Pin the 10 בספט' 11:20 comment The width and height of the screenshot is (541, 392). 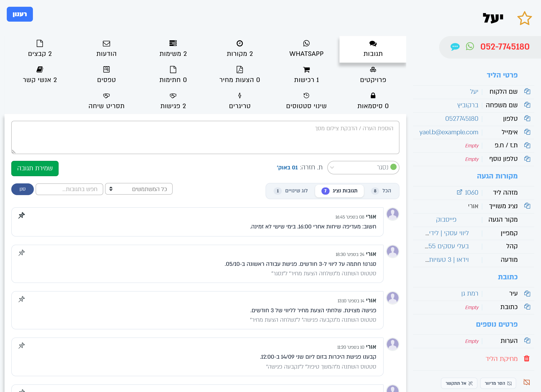pyautogui.click(x=22, y=346)
